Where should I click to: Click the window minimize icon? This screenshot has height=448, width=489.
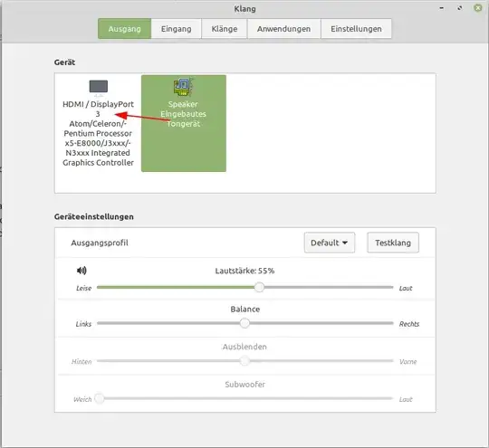click(x=442, y=8)
